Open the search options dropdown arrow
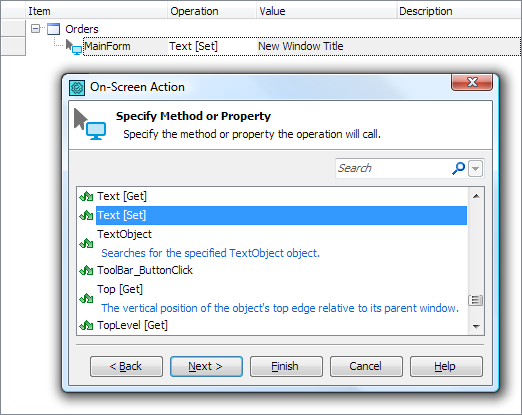Viewport: 522px width, 415px height. tap(476, 168)
